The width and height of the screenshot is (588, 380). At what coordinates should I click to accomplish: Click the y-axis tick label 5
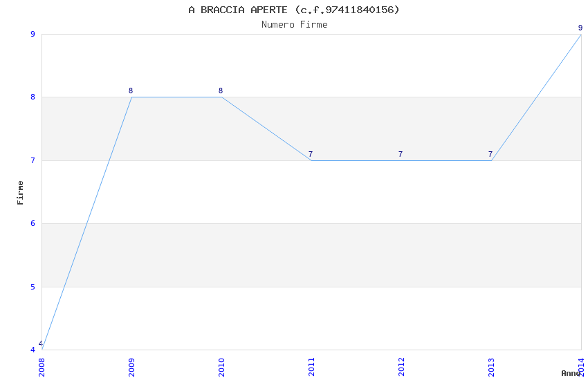tap(33, 287)
